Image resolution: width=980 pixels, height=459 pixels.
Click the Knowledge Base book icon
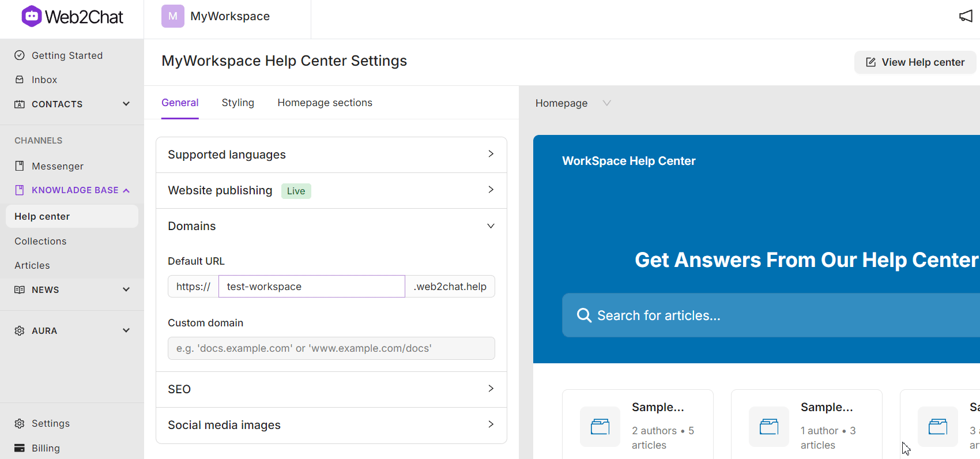coord(20,190)
